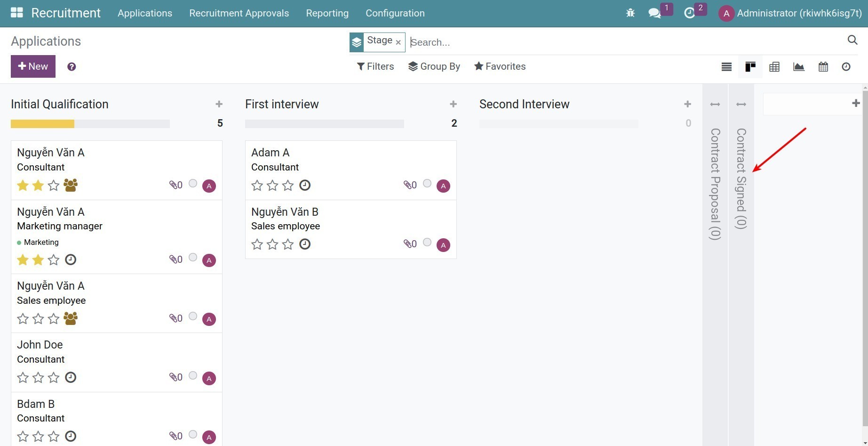Open the Recruitment Approvals menu
This screenshot has height=446, width=868.
(239, 13)
